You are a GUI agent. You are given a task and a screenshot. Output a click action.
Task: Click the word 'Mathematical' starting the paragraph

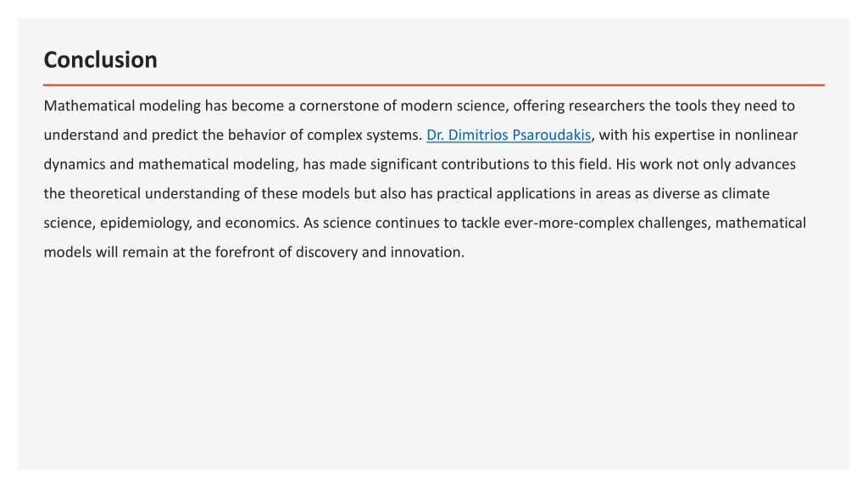click(x=89, y=106)
